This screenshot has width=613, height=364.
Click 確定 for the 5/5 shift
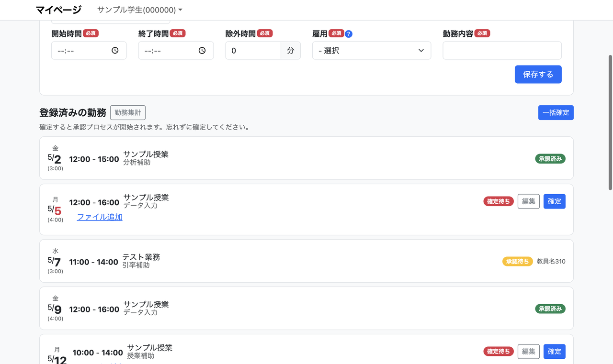point(555,201)
